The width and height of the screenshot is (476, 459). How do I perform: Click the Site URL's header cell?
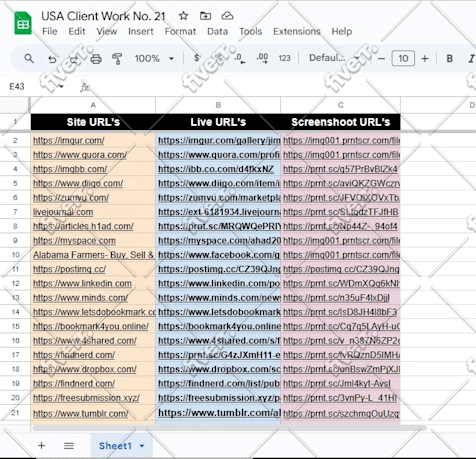[x=93, y=122]
